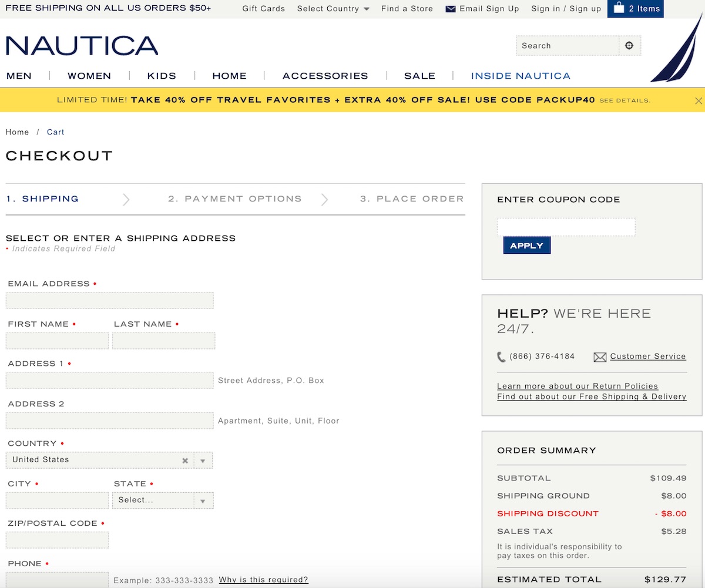This screenshot has width=705, height=588.
Task: Click Why is this required? link
Action: point(263,580)
